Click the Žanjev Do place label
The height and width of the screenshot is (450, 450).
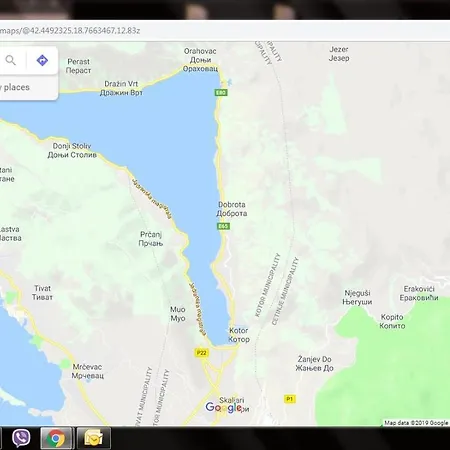(314, 364)
